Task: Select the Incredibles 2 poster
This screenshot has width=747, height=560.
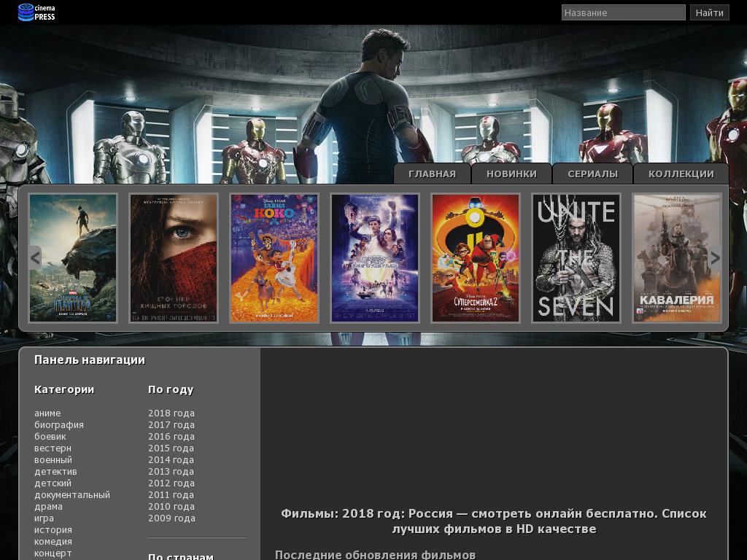Action: coord(476,257)
